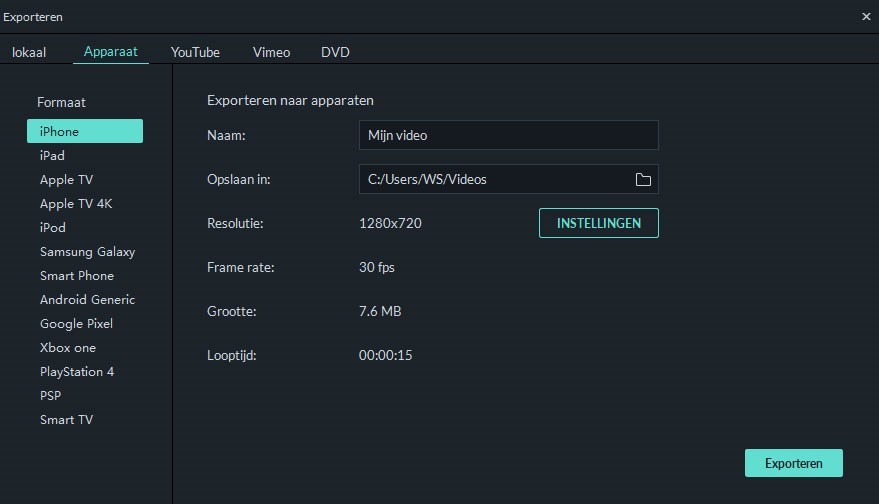The image size is (879, 504).
Task: Select Google Pixel device
Action: pyautogui.click(x=76, y=323)
